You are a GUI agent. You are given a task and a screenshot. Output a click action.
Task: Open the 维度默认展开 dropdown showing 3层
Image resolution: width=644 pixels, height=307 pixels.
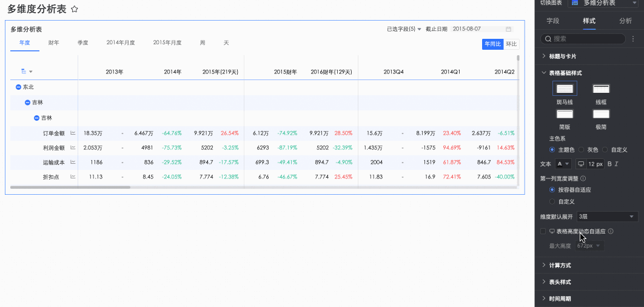(x=606, y=217)
